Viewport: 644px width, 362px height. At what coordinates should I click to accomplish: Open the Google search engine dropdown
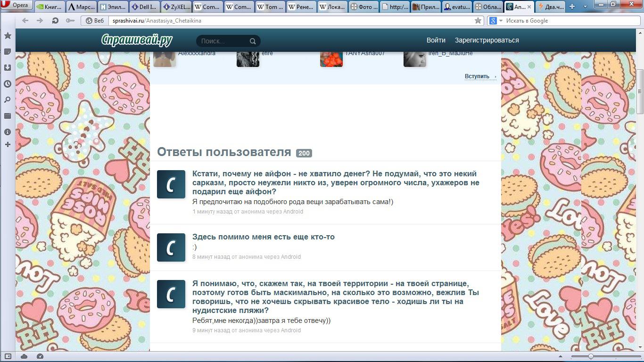pos(494,21)
